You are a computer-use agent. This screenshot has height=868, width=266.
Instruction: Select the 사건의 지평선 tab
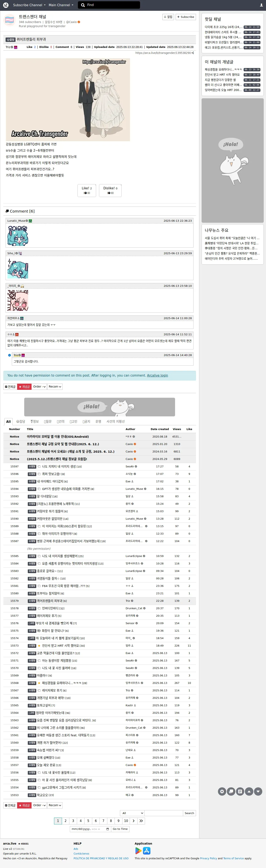tap(115, 422)
